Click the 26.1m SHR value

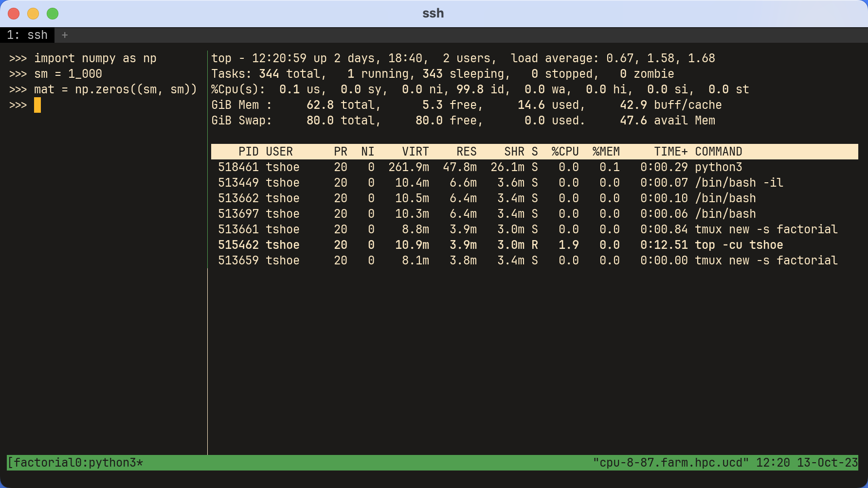(x=507, y=167)
